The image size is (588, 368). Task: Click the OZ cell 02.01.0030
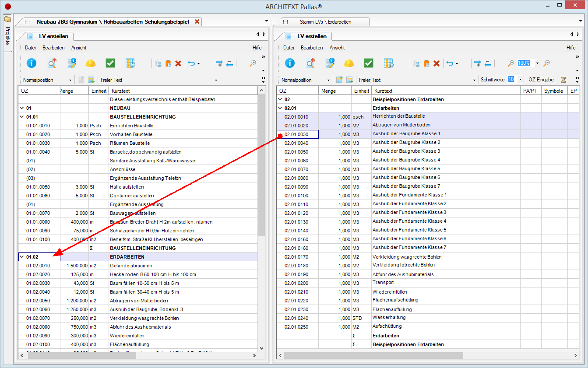point(298,134)
